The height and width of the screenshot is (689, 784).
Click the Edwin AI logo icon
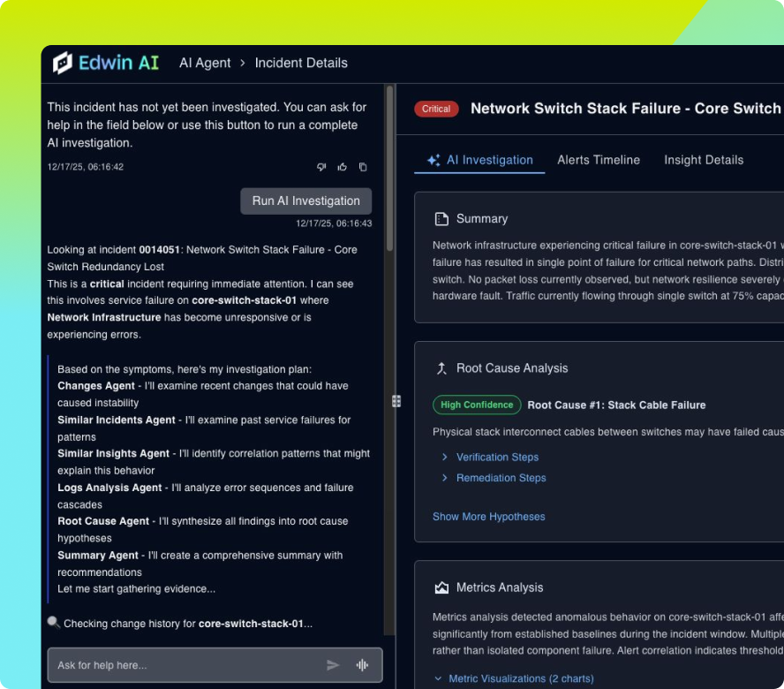62,63
